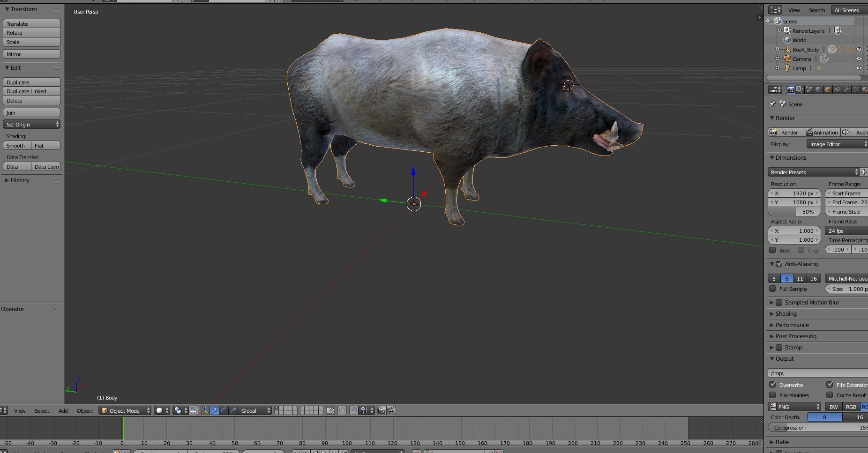
Task: Open the Image Editor display dropdown
Action: (x=837, y=144)
